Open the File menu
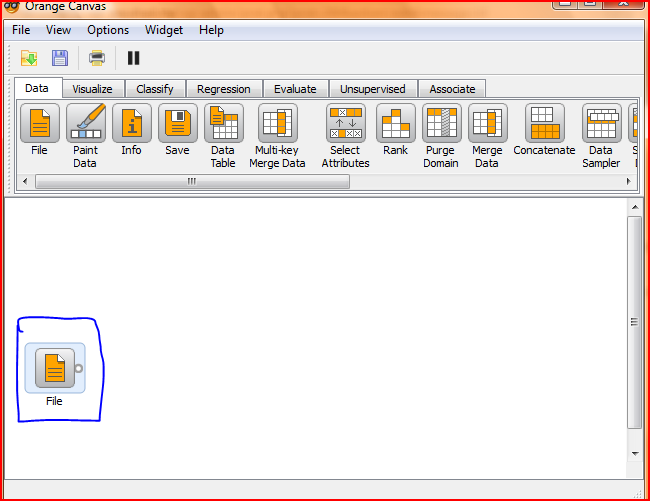The image size is (650, 501). (21, 30)
